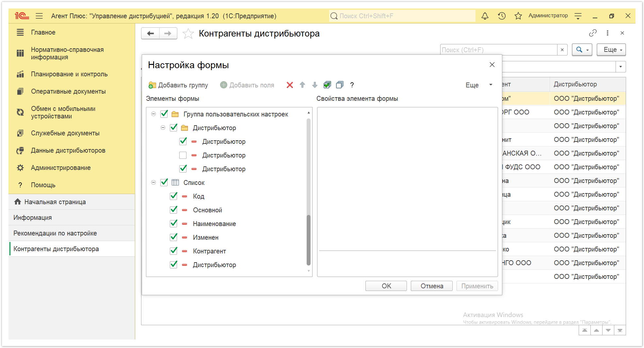Open notifications bell icon
Image resolution: width=644 pixels, height=348 pixels.
tap(485, 16)
